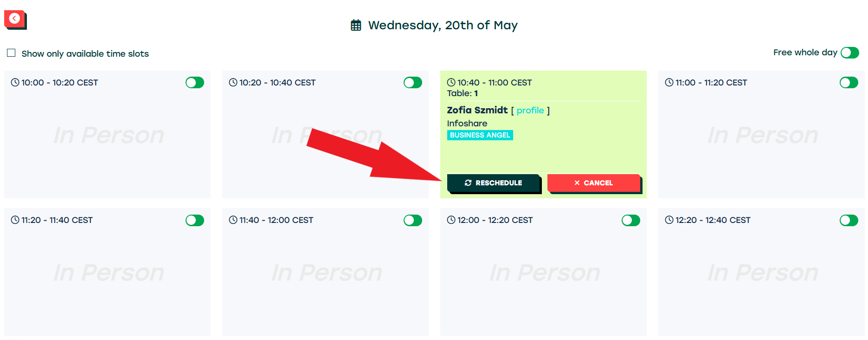
Task: Check 'Show only available time slots'
Action: coord(12,53)
